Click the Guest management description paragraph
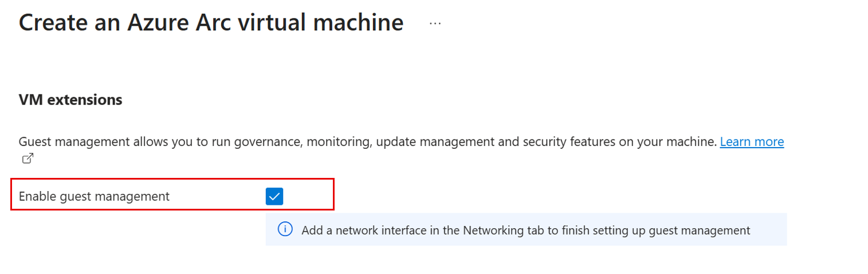This screenshot has width=868, height=274. (x=367, y=142)
